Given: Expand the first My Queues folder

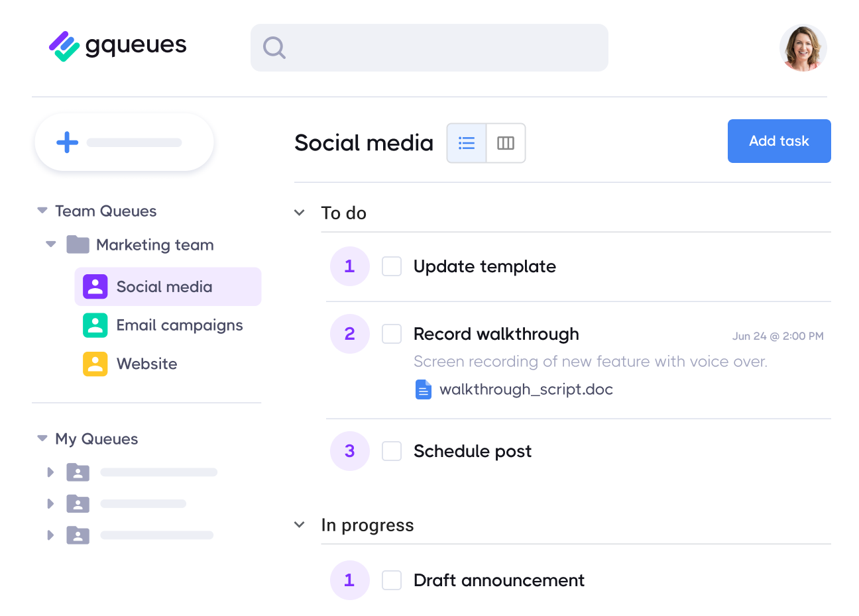Looking at the screenshot, I should coord(50,472).
